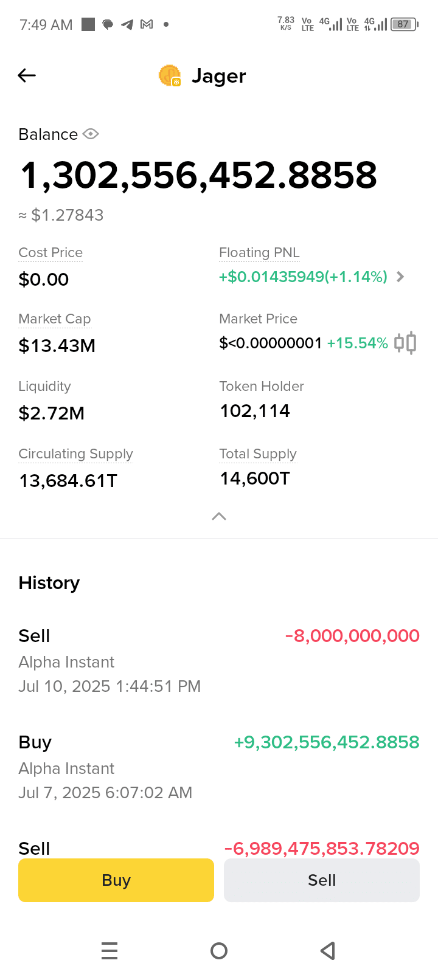Tap the Cost Price label for info
Screen dimensions: 438x980
click(50, 252)
